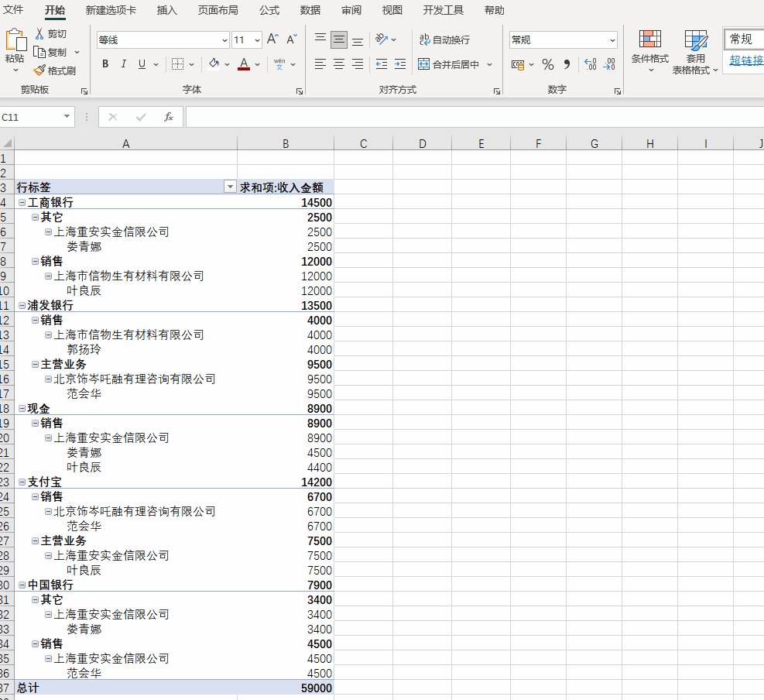Apply accounting currency number format
The width and height of the screenshot is (764, 700).
[x=517, y=64]
